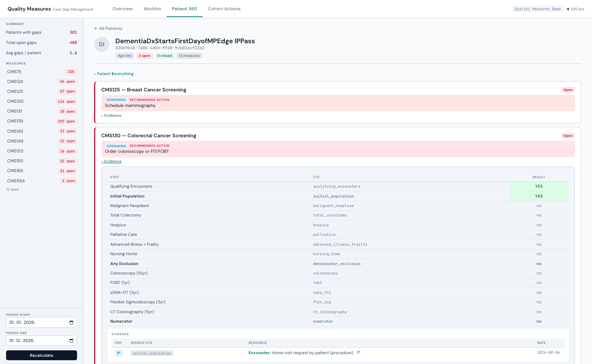
Task: Select measure CMS155 in sidebar
Action: coord(41,161)
